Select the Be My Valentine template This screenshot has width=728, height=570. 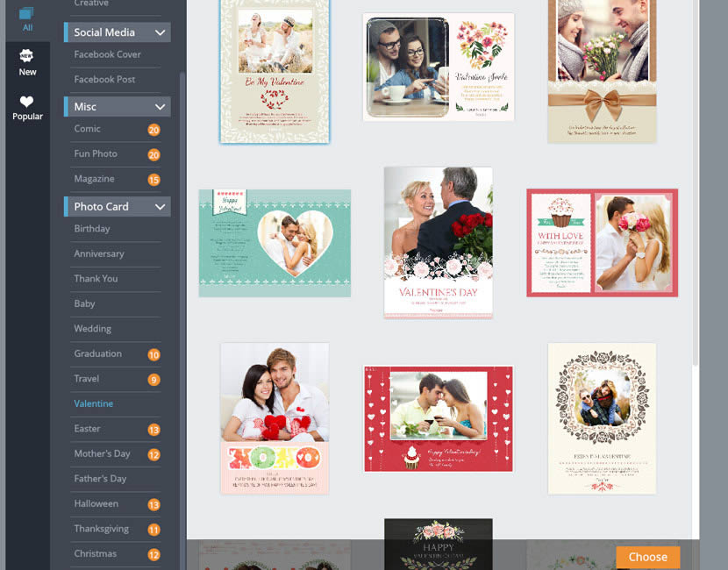pyautogui.click(x=275, y=71)
